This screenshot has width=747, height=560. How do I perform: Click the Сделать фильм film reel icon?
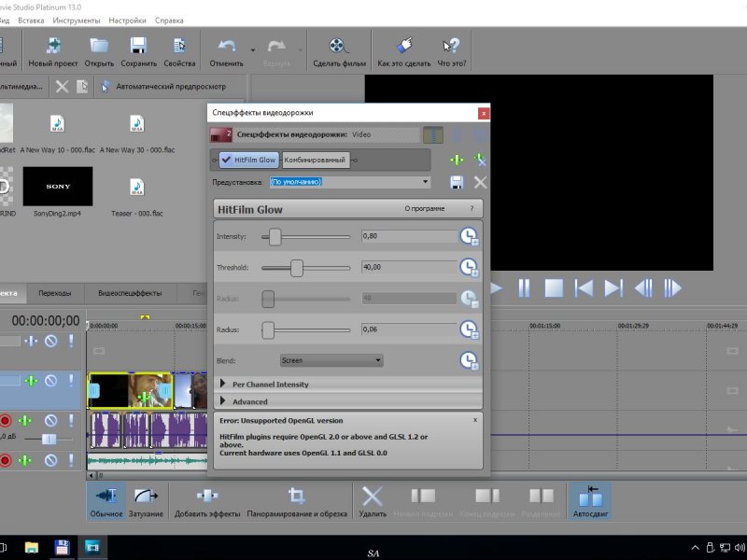tap(339, 46)
